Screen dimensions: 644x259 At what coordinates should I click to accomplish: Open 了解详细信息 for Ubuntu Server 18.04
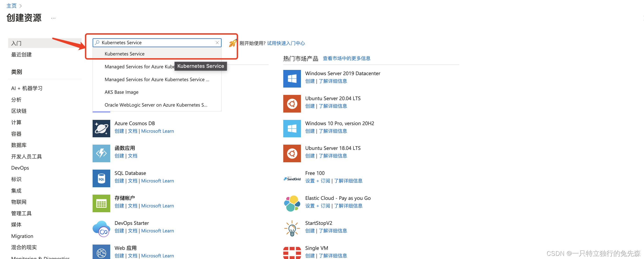pos(333,156)
